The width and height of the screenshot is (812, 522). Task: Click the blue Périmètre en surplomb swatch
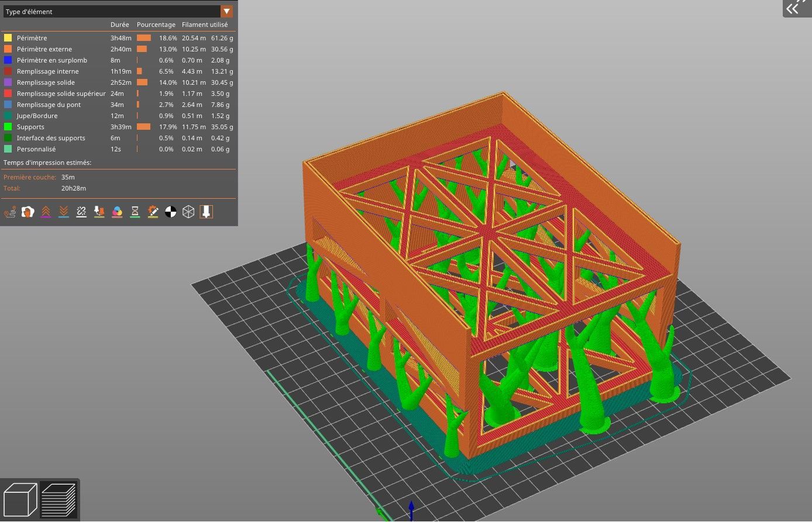tap(8, 60)
